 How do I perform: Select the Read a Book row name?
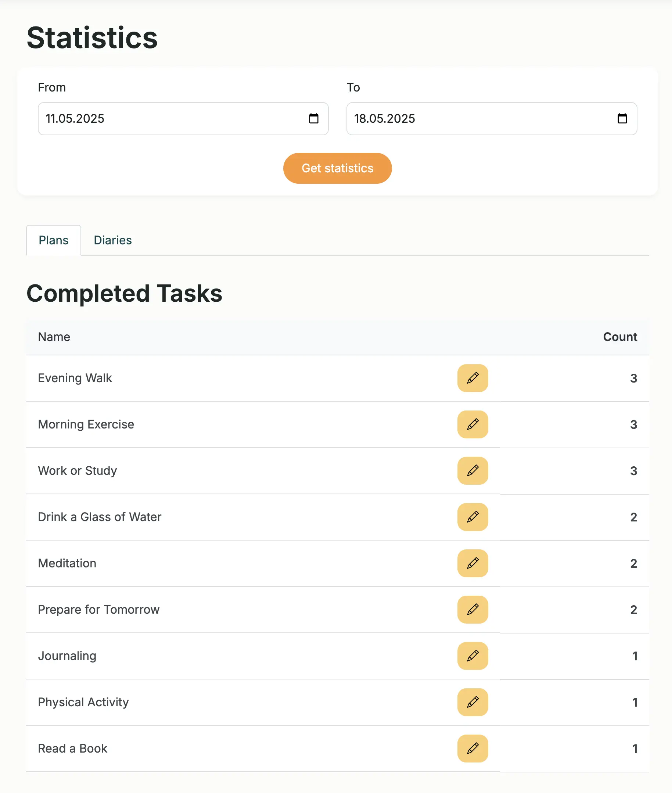pos(73,749)
